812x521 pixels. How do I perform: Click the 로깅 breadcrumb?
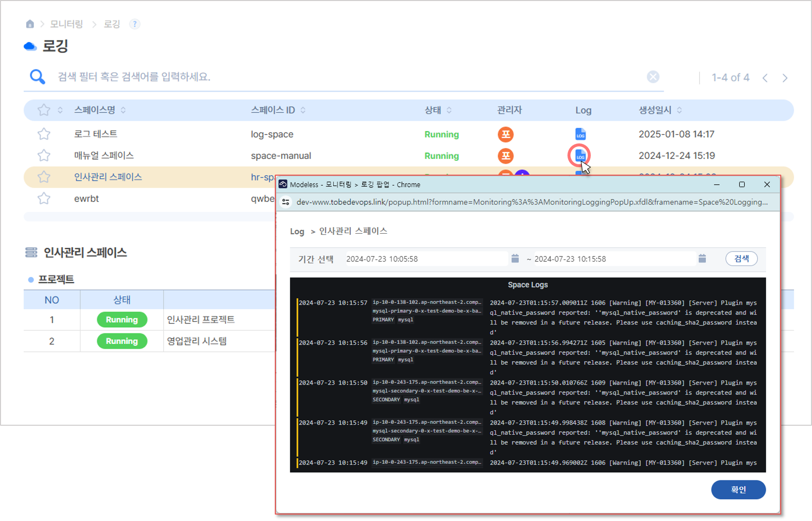[112, 24]
